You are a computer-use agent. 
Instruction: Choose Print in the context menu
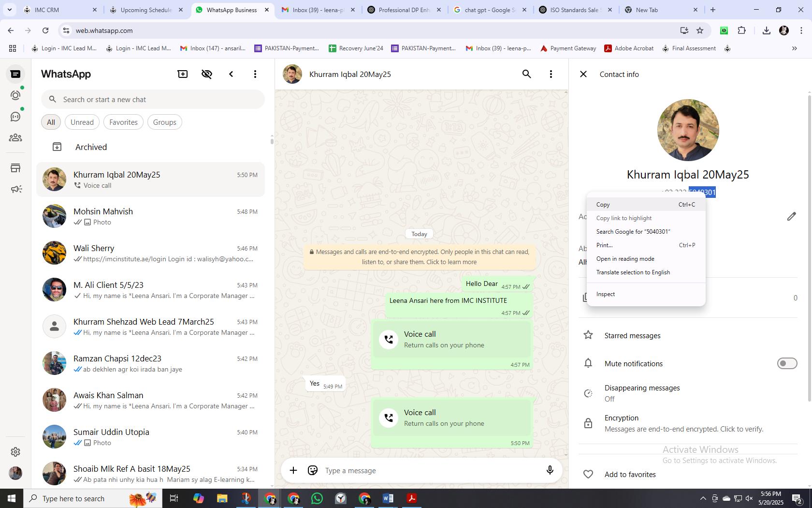click(x=646, y=245)
